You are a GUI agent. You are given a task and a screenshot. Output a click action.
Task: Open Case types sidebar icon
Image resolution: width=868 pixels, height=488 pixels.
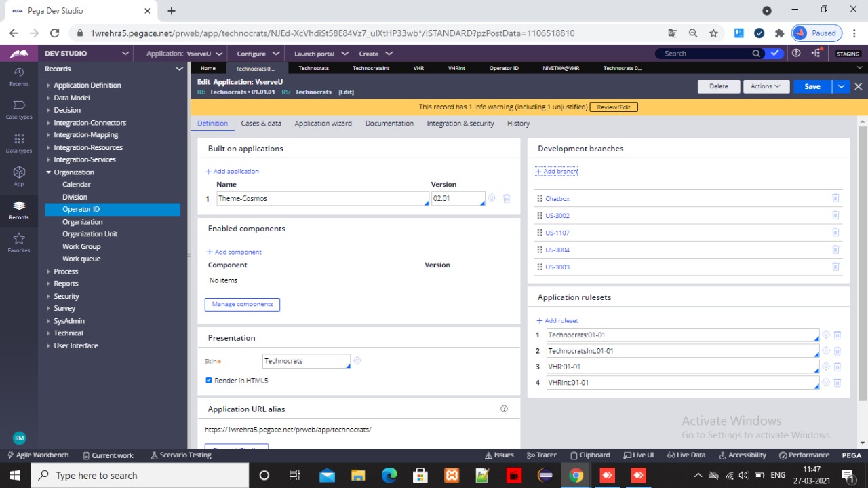[19, 110]
